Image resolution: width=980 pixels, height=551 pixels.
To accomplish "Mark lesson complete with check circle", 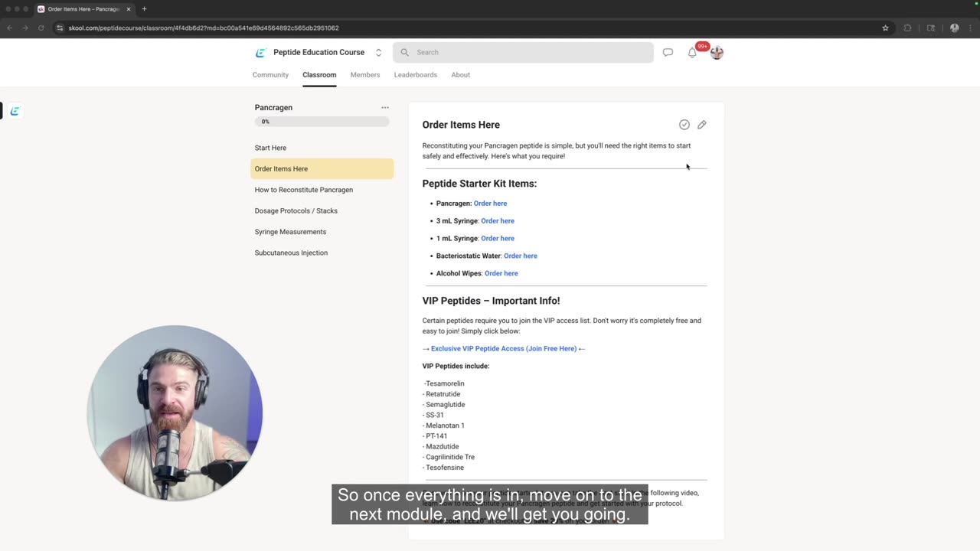I will click(x=684, y=125).
